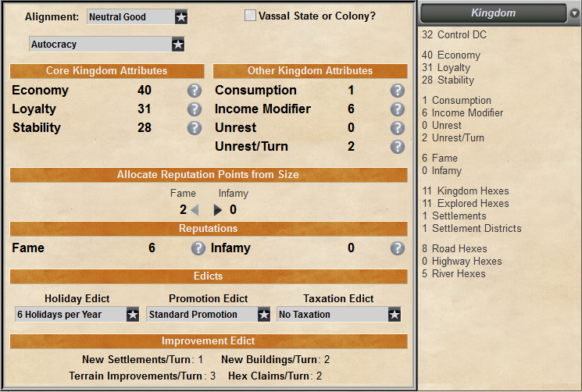Click the help icon next to Economy
Image resolution: width=582 pixels, height=392 pixels.
tap(195, 91)
